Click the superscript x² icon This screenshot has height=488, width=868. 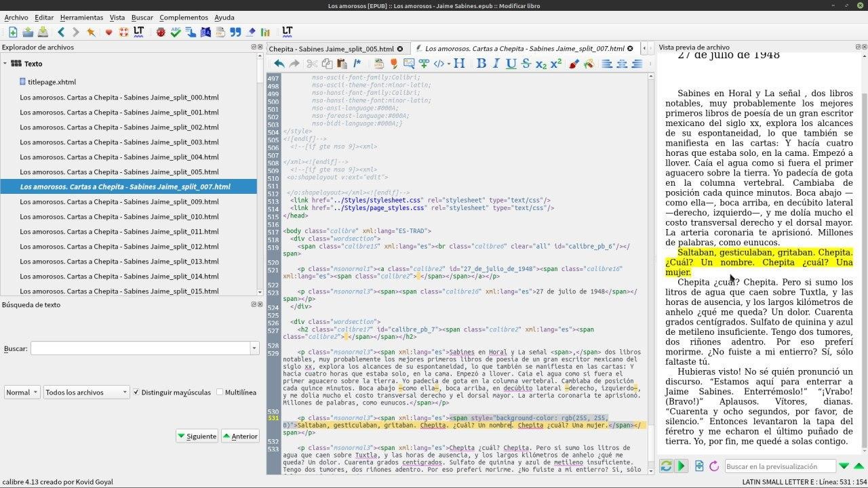tap(555, 64)
